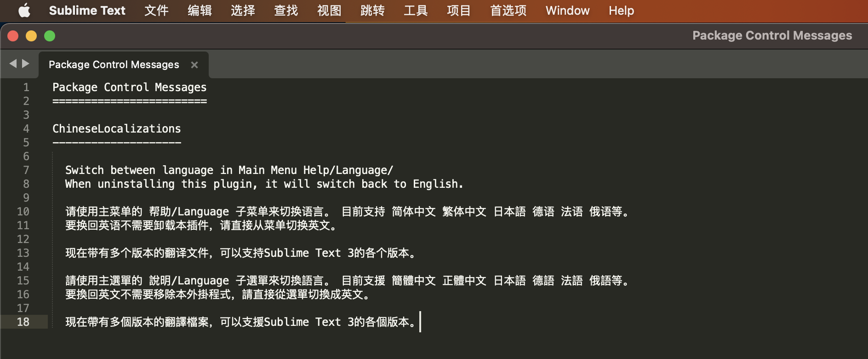This screenshot has height=359, width=868.
Task: Click line number 4 in gutter
Action: [x=26, y=129]
